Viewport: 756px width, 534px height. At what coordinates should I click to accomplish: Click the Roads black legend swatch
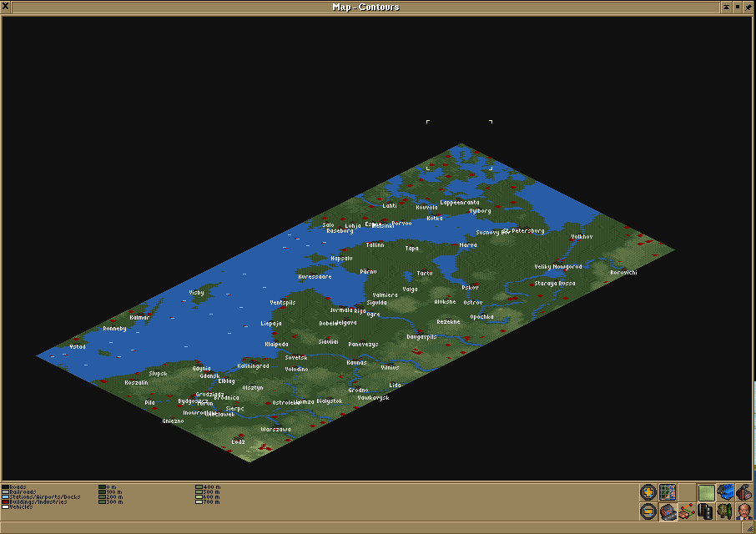pos(5,487)
